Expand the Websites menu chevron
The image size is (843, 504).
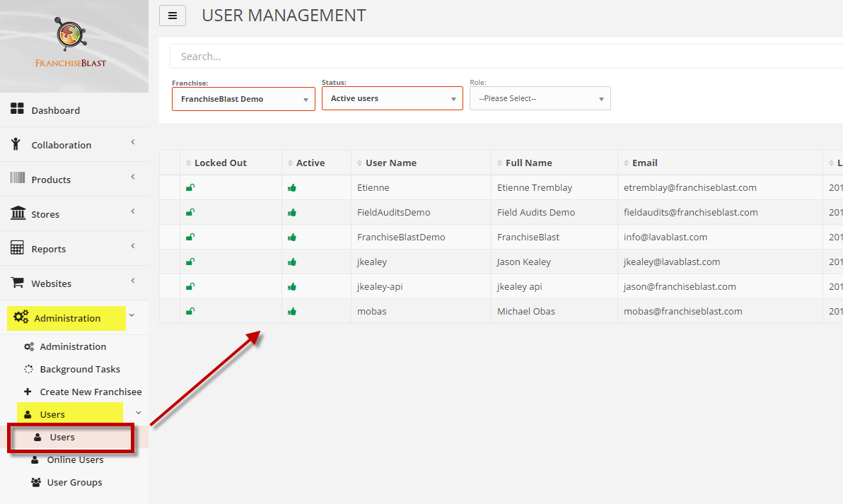[133, 281]
